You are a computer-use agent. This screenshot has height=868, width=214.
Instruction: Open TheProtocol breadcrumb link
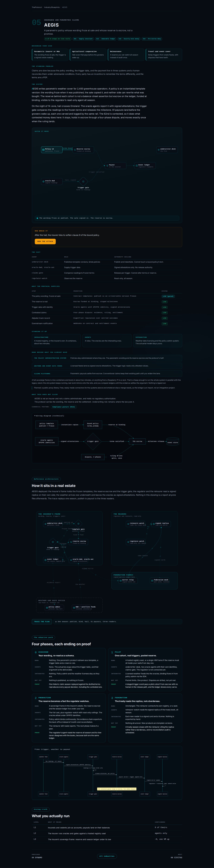37,7
